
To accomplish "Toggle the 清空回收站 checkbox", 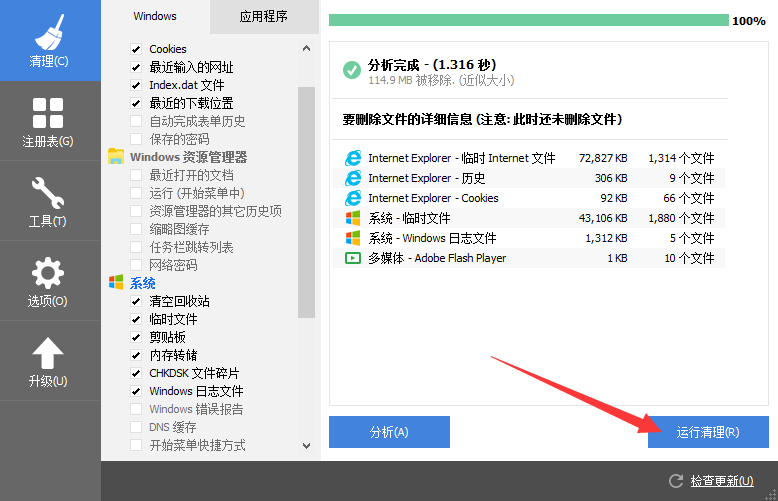I will tap(136, 301).
